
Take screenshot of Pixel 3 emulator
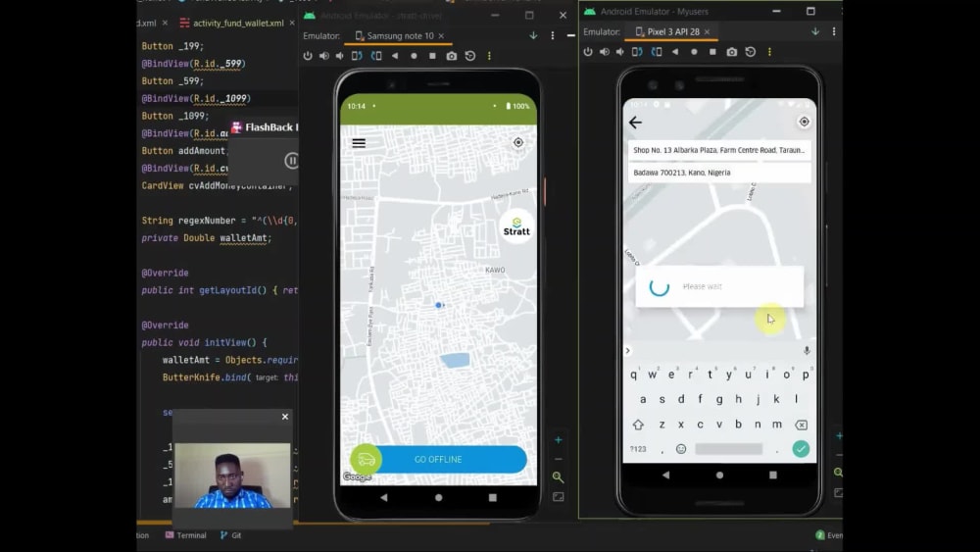[731, 52]
